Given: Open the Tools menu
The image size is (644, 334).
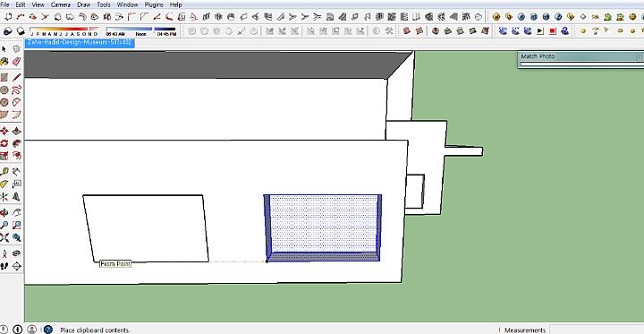Looking at the screenshot, I should 104,4.
